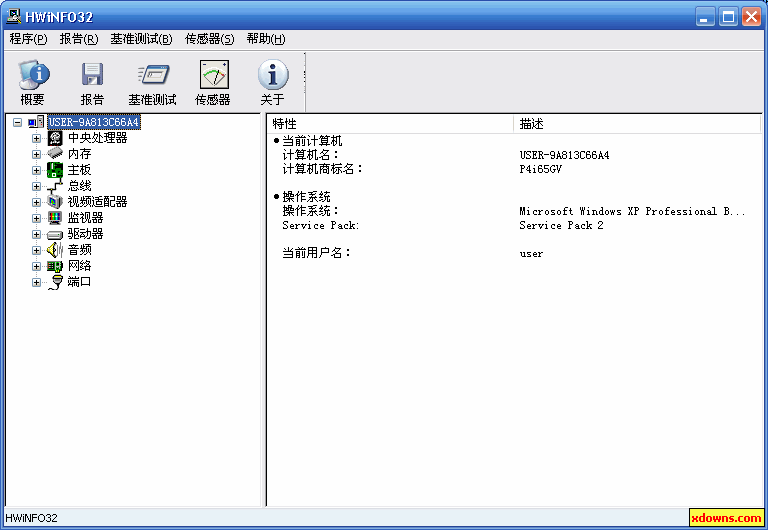768x530 pixels.
Task: Select the USER-9A813C66A4 tree root label
Action: 94,122
